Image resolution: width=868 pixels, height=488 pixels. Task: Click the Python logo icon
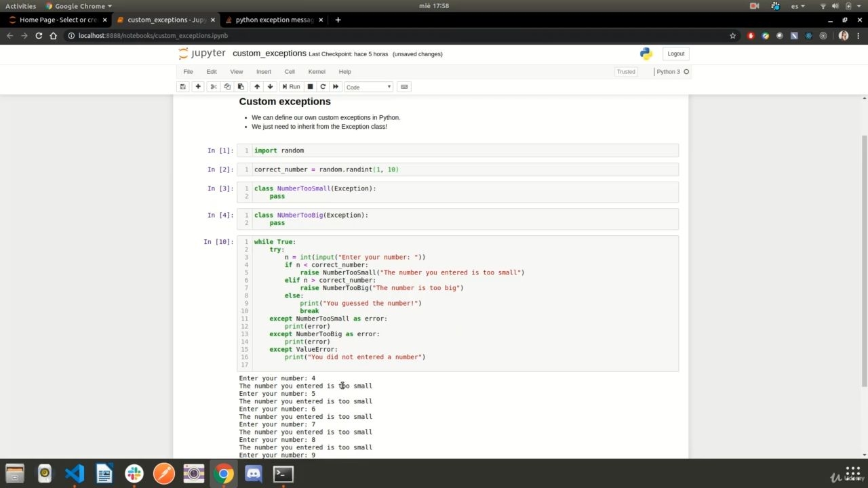pos(646,54)
